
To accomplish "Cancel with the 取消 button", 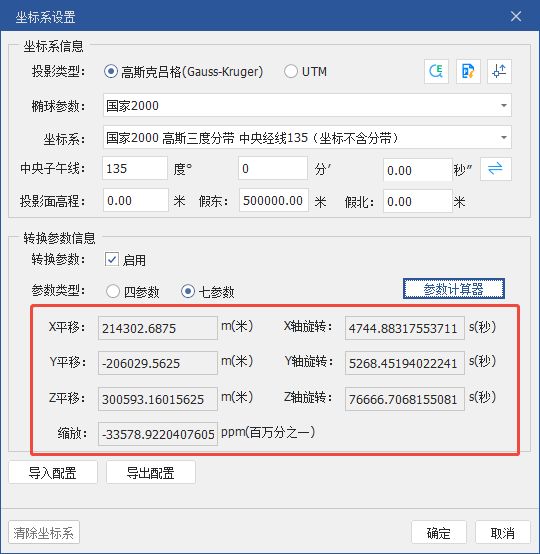I will pos(503,532).
